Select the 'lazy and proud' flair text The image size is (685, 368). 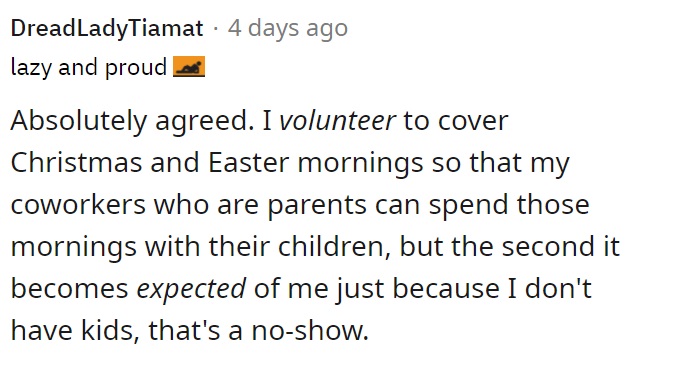pyautogui.click(x=89, y=68)
